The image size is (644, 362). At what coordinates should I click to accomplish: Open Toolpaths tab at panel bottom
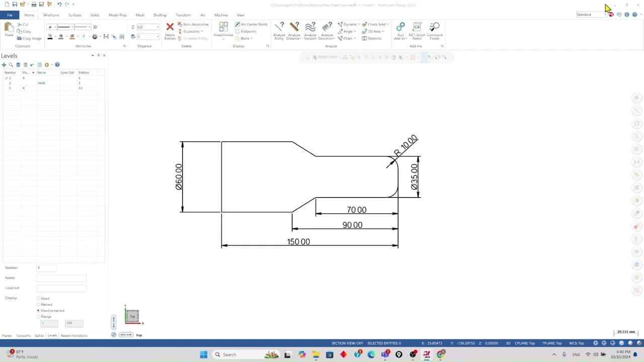tap(23, 335)
